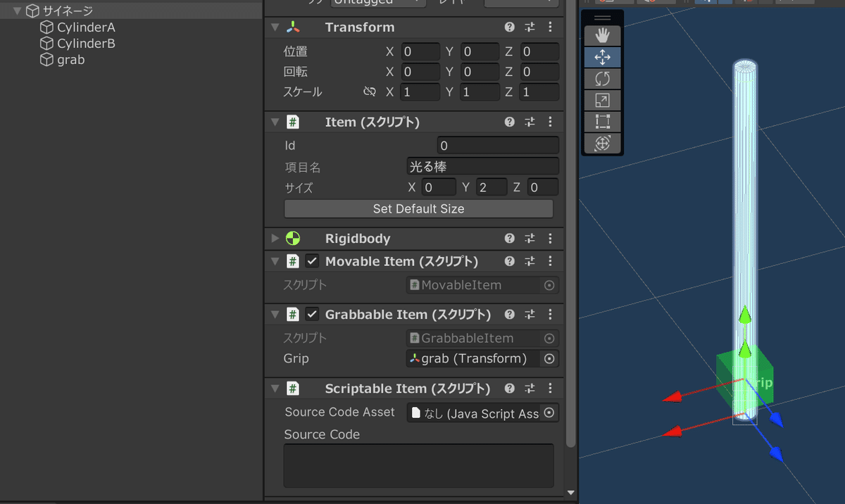
Task: Disable the Grabbable Item component checkbox
Action: click(313, 315)
